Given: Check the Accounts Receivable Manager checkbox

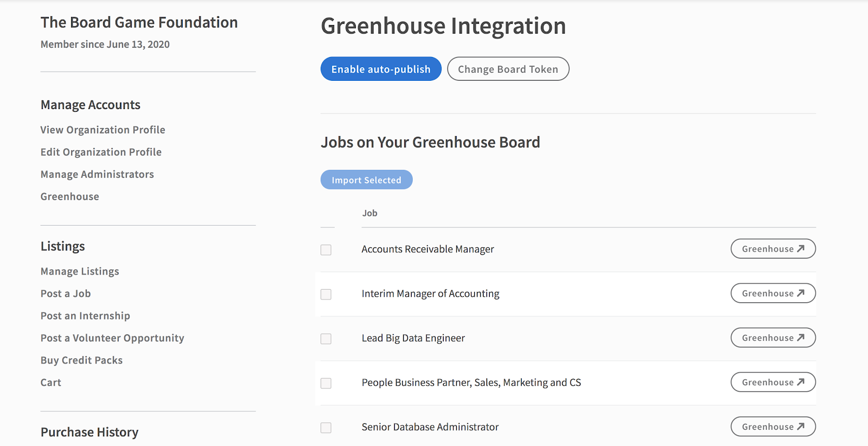Looking at the screenshot, I should click(x=326, y=250).
